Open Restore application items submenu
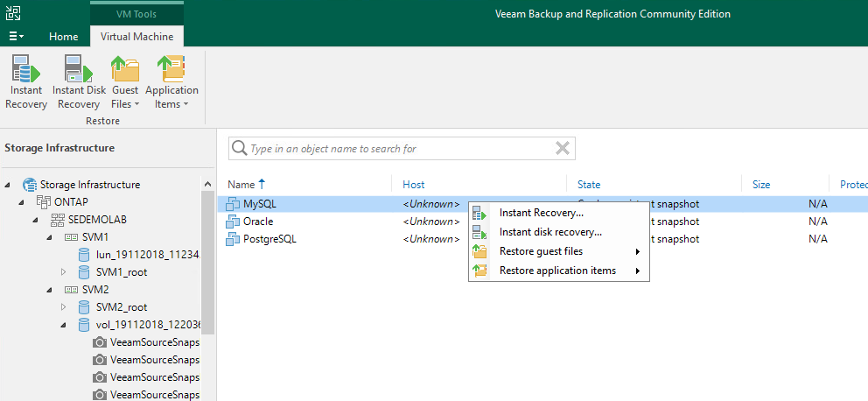 click(558, 271)
